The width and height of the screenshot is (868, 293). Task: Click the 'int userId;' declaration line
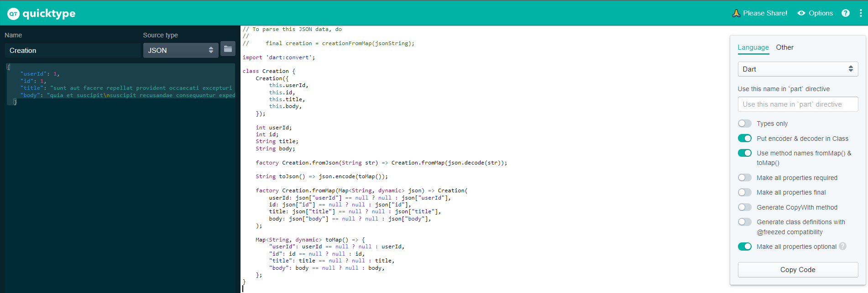point(273,128)
